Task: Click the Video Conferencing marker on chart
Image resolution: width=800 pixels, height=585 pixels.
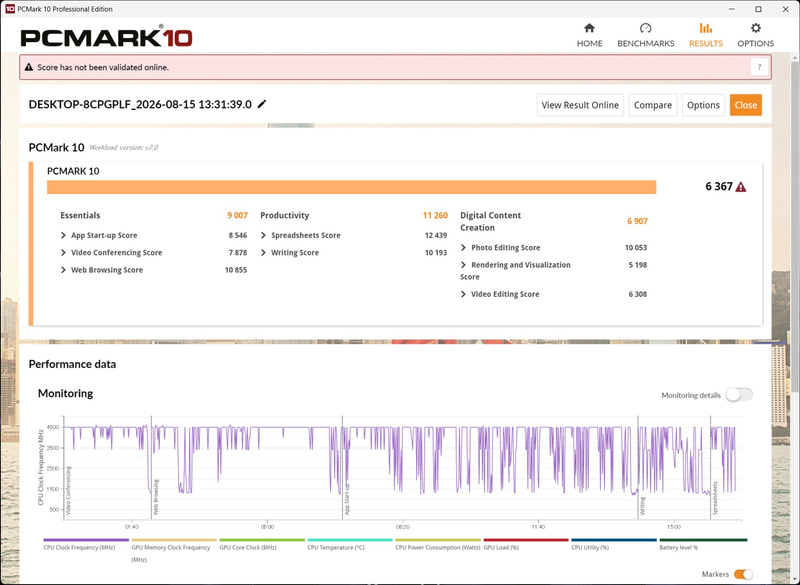Action: click(x=68, y=490)
